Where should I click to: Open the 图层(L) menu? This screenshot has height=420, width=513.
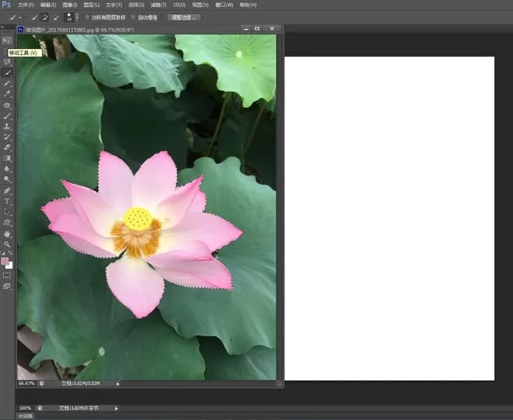coord(92,5)
